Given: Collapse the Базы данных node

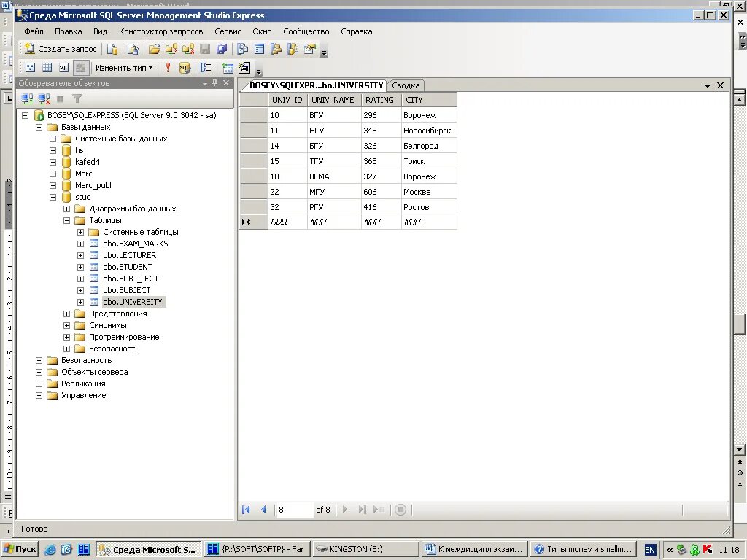Looking at the screenshot, I should [39, 127].
